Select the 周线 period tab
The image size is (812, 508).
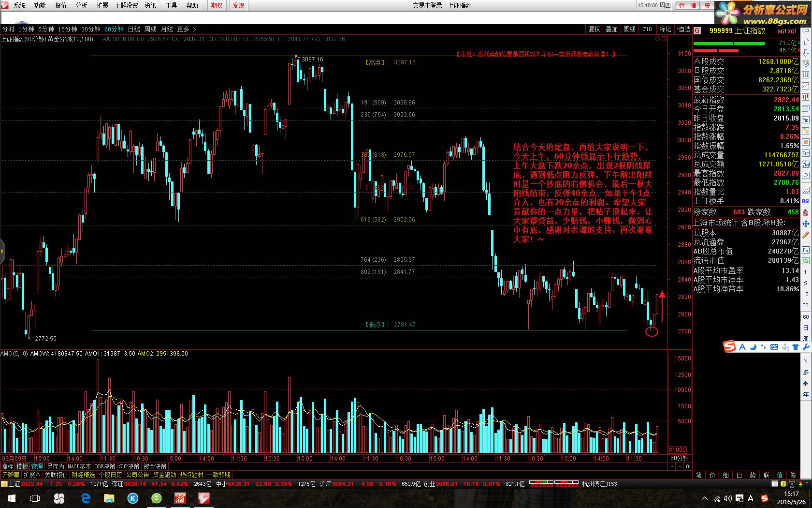(x=150, y=30)
